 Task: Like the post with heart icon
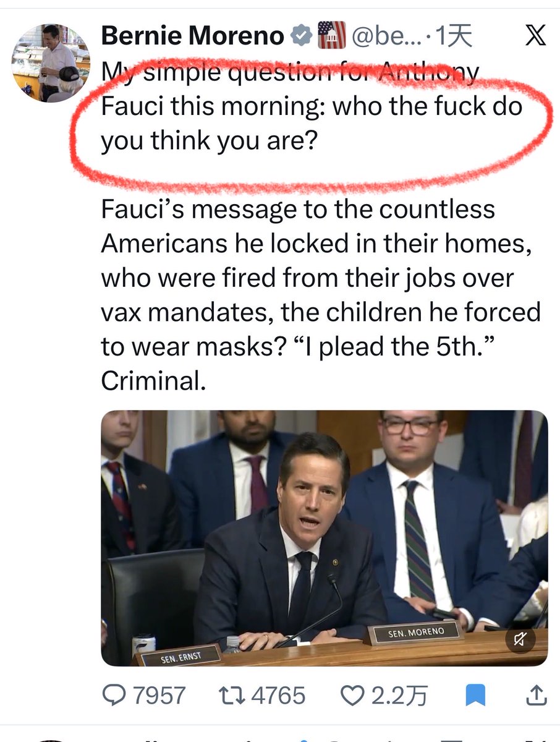click(x=354, y=696)
